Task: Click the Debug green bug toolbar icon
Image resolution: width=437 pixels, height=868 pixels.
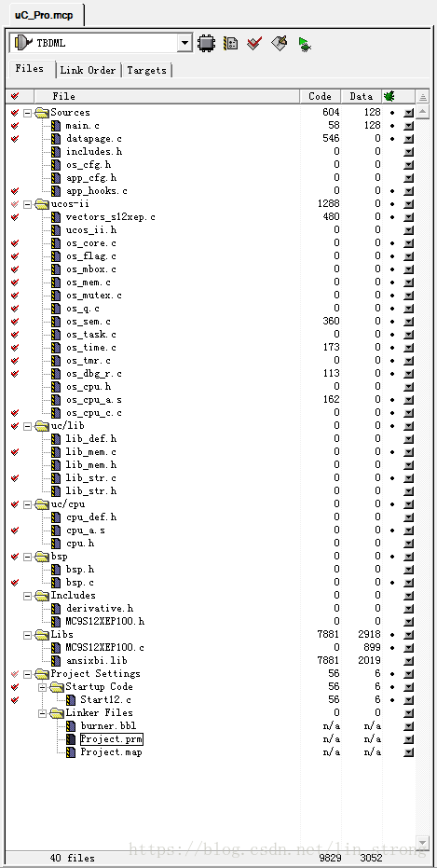Action: (x=304, y=44)
